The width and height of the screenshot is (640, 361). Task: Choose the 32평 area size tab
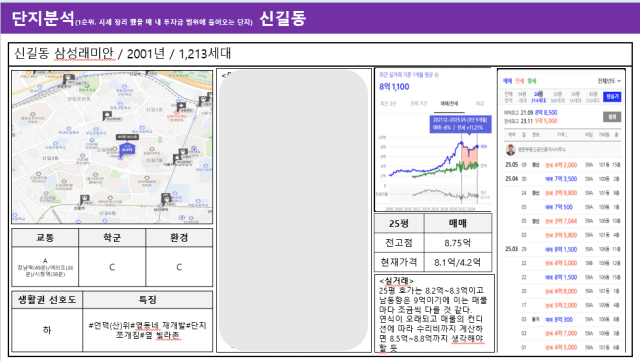coord(557,97)
